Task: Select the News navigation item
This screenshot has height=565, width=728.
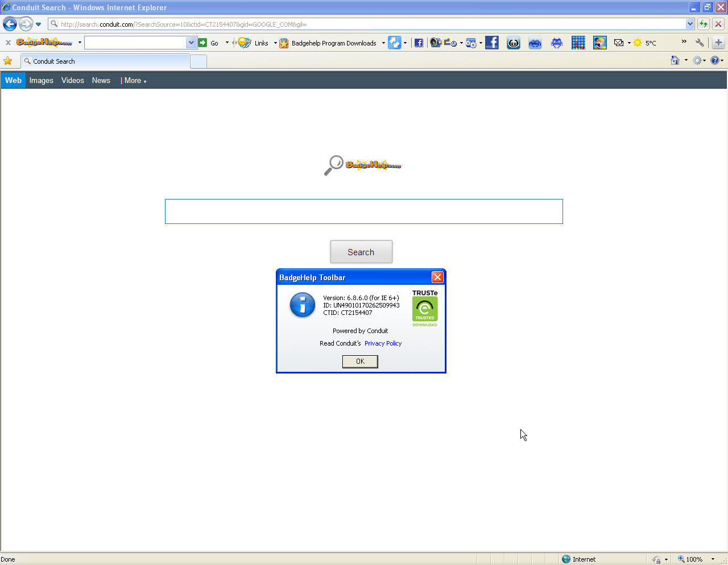Action: coord(101,80)
